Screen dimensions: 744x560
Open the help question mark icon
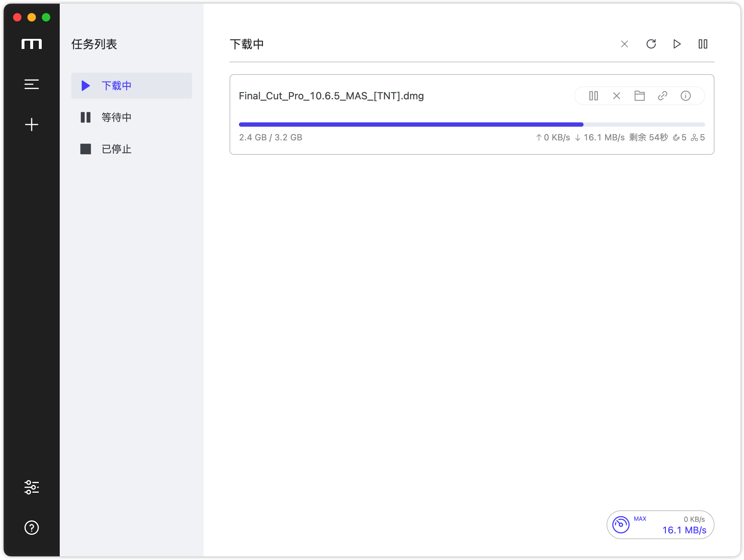(x=32, y=528)
